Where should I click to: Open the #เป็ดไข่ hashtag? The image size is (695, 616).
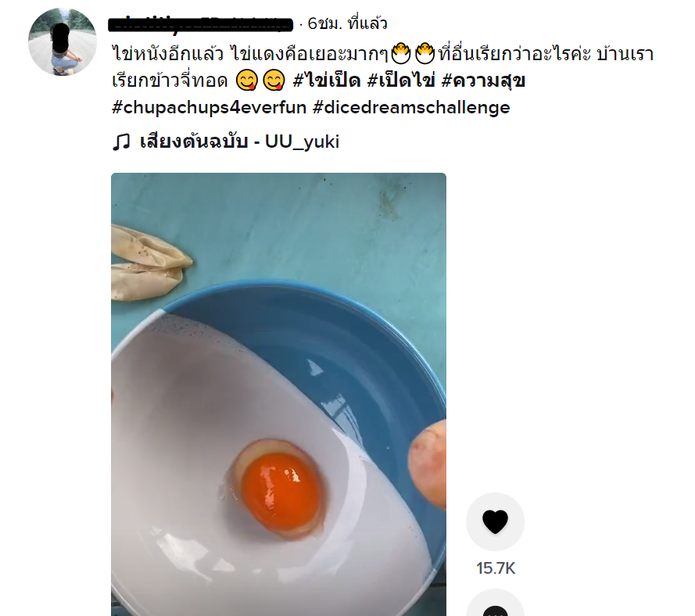pos(401,81)
